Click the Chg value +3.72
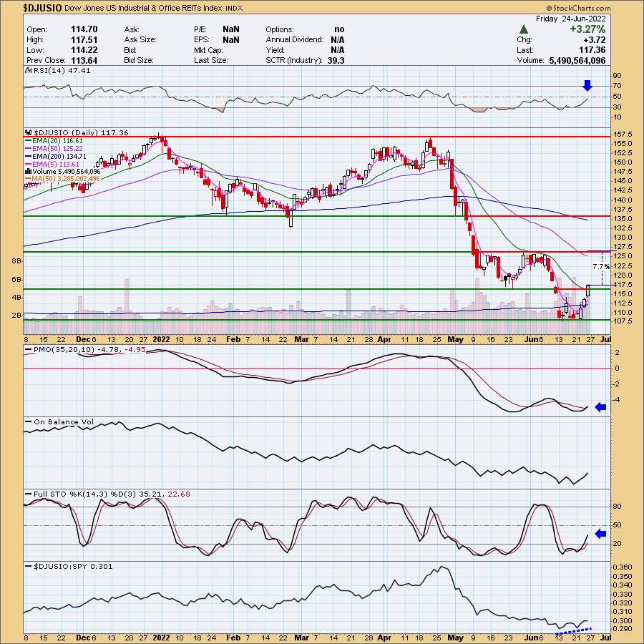 (594, 40)
